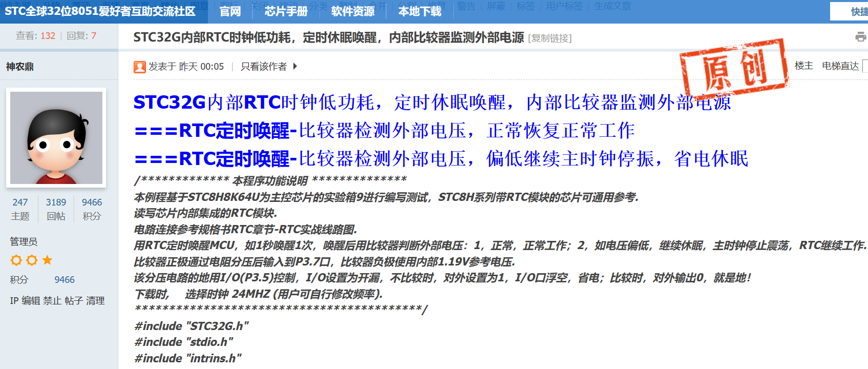Image resolution: width=868 pixels, height=369 pixels.
Task: Click the gold star rank icon
Action: [x=48, y=260]
